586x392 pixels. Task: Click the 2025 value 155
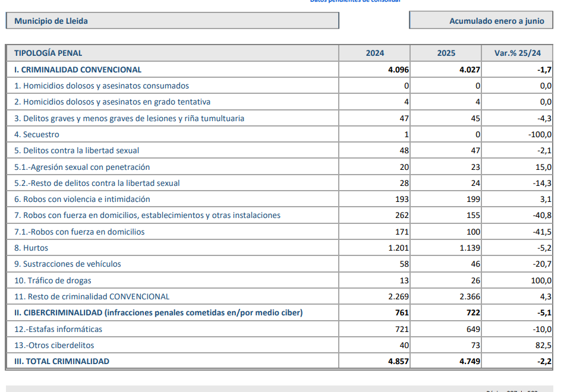pos(473,215)
